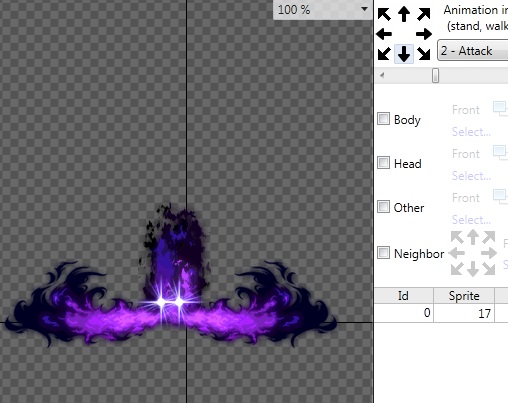508x403 pixels.
Task: Open the 100 % zoom dropdown
Action: click(323, 10)
